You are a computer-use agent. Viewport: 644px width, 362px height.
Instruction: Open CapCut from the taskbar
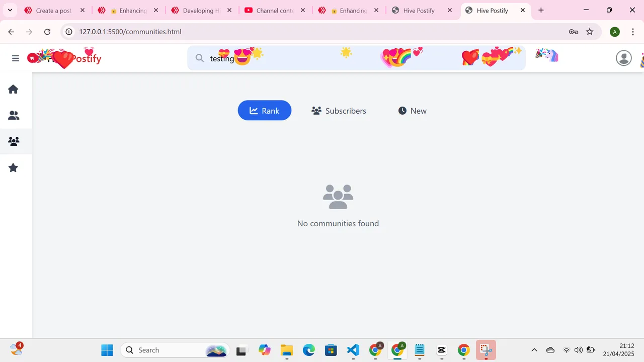(x=442, y=350)
